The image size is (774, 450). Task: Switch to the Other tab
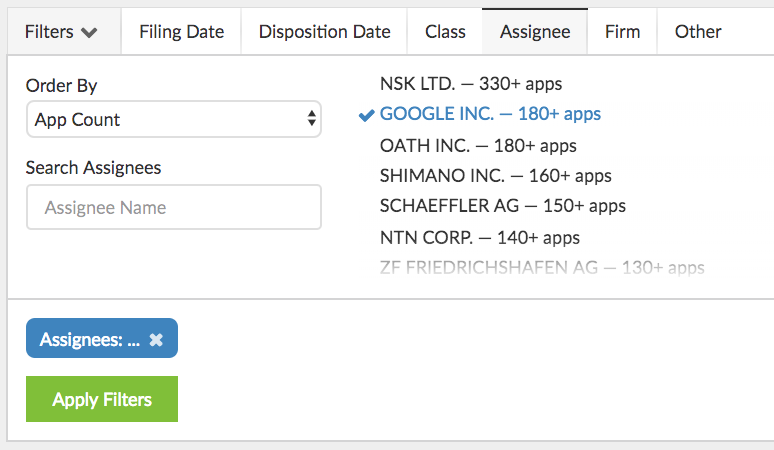pos(697,31)
